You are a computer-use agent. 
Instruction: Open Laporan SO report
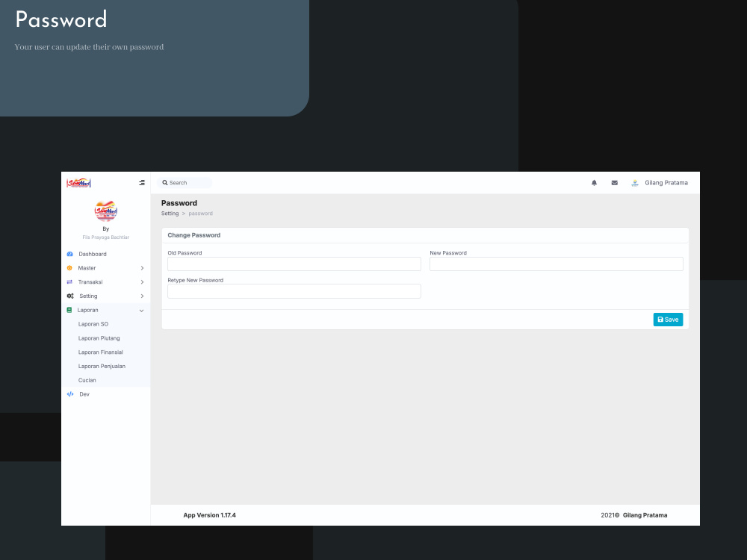[x=93, y=324]
